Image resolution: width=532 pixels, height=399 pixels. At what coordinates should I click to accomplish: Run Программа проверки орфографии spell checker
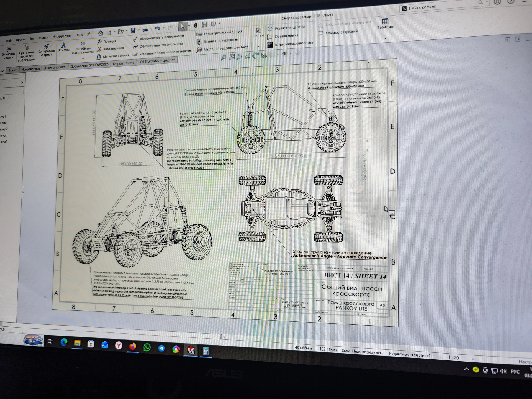click(27, 53)
